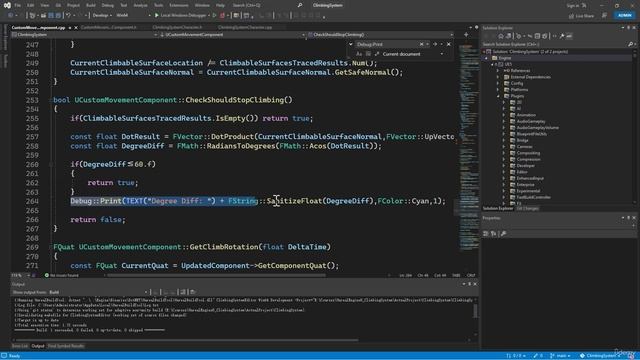Click Solution Explorer Home icon
640x360 pixels.
pyautogui.click(x=501, y=36)
